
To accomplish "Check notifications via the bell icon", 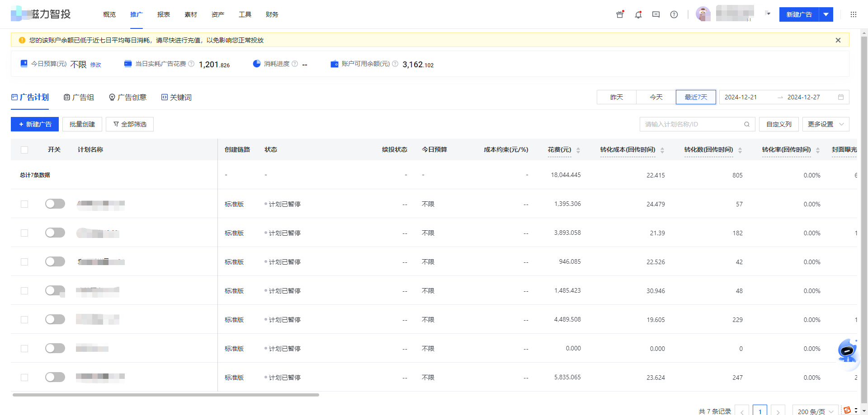I will click(x=638, y=14).
